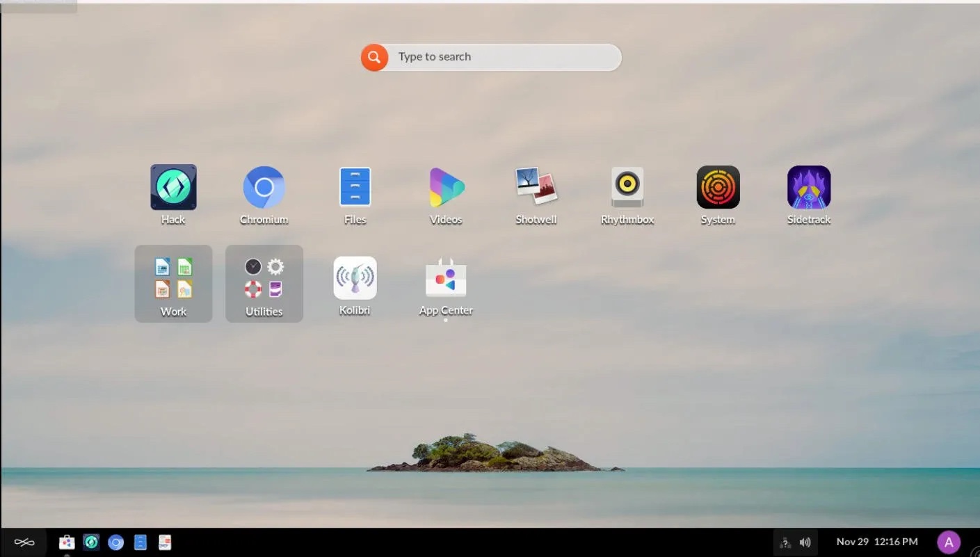Open the volume slider via the speaker icon

pyautogui.click(x=805, y=542)
